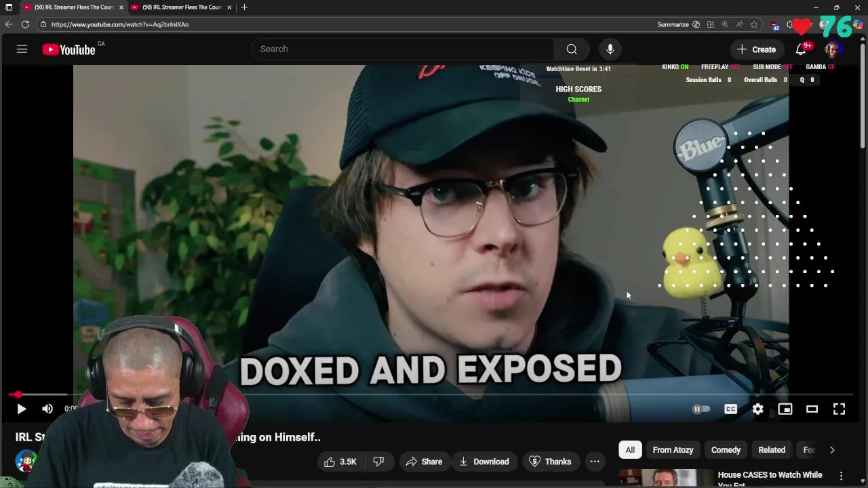
Task: Click the SUB MODE overlay label
Action: 772,67
